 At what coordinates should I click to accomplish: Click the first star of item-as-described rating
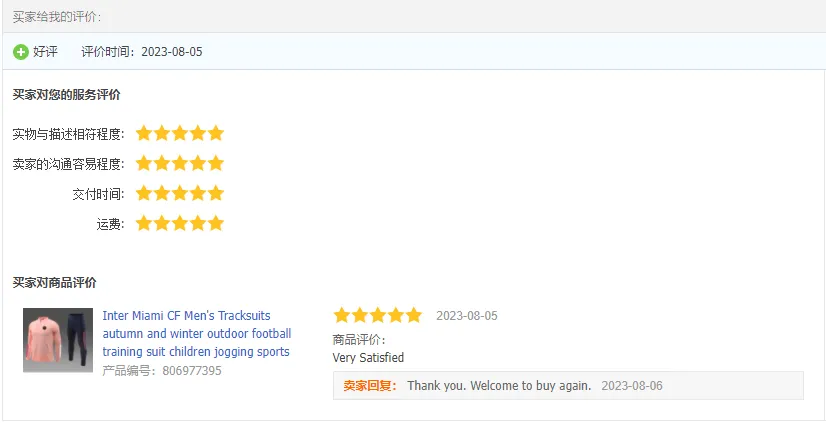point(144,133)
